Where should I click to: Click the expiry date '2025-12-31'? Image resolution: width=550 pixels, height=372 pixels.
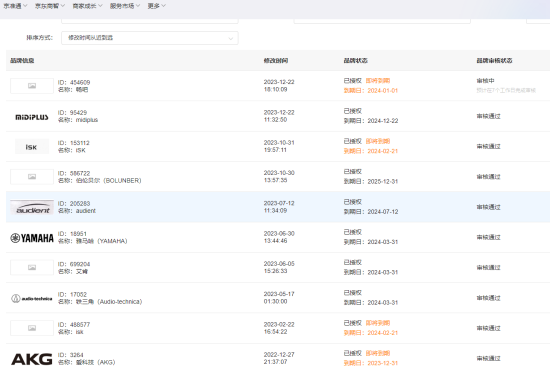coord(383,182)
